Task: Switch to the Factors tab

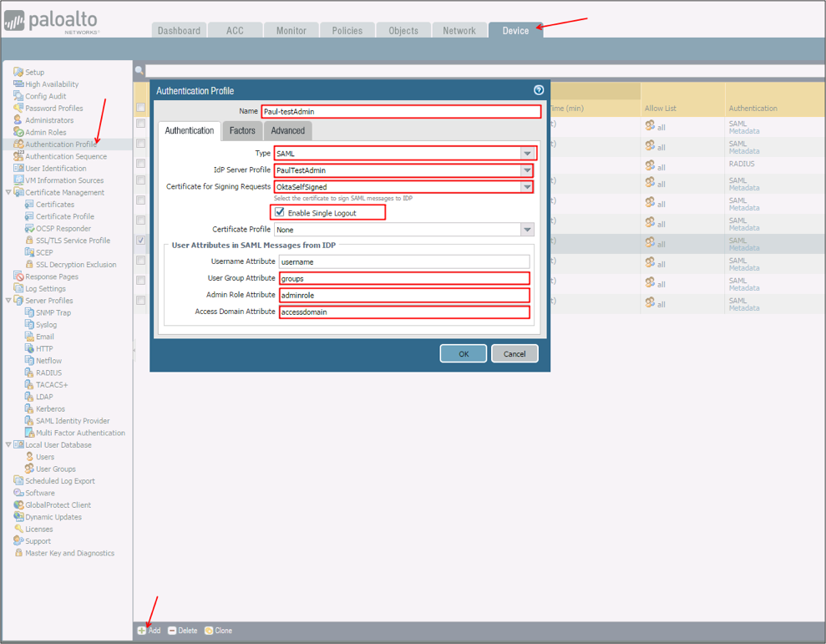Action: (242, 130)
